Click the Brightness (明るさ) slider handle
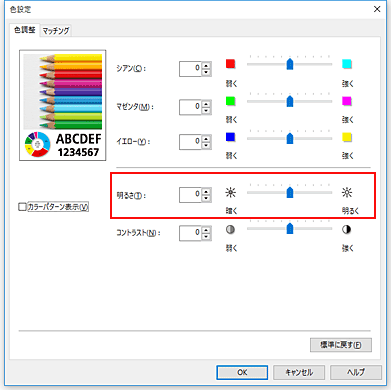Screen dimensions: 391x390 coord(290,192)
